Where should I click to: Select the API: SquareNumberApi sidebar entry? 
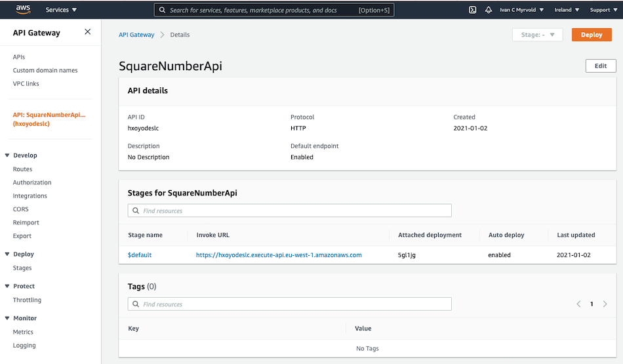(x=49, y=119)
